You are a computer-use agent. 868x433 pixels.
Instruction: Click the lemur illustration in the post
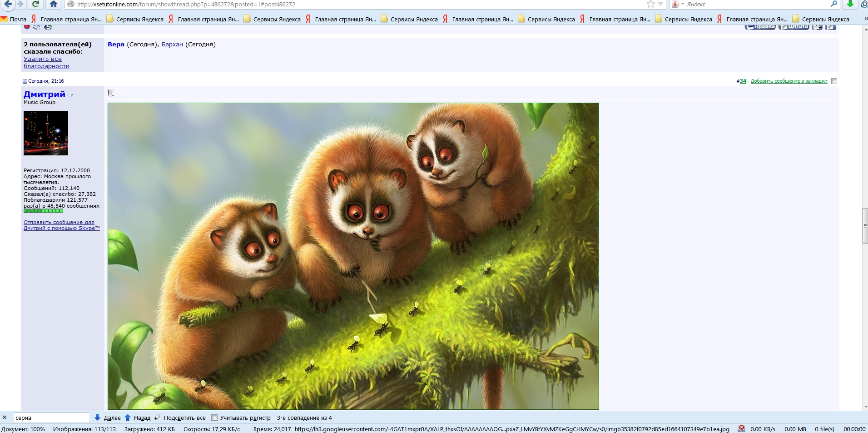coord(353,256)
